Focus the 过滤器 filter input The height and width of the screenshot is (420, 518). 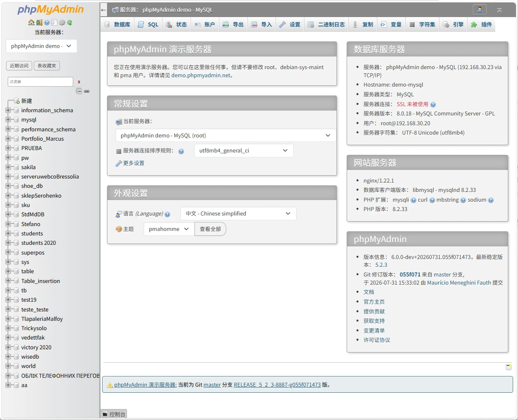(x=40, y=82)
